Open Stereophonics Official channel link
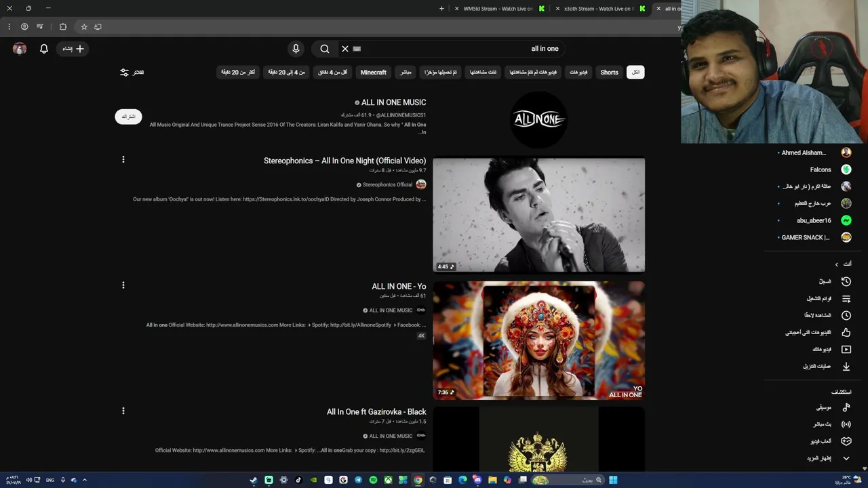The image size is (868, 488). pyautogui.click(x=387, y=185)
